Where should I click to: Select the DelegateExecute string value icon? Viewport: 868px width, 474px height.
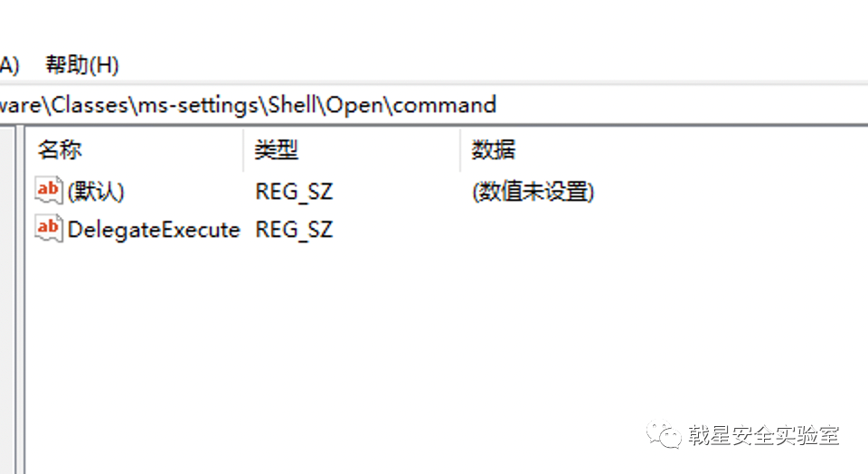click(48, 229)
